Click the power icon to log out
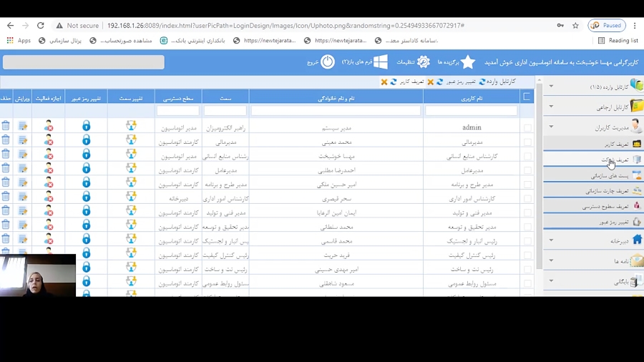Viewport: 644px width, 362px height. tap(327, 62)
